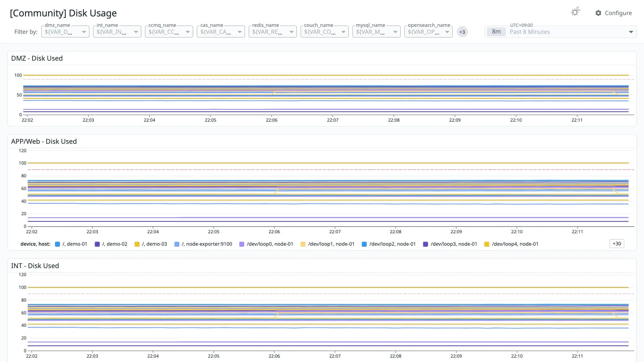Click the 22:09 tick on the APP/Web graph
The image size is (644, 362).
456,232
